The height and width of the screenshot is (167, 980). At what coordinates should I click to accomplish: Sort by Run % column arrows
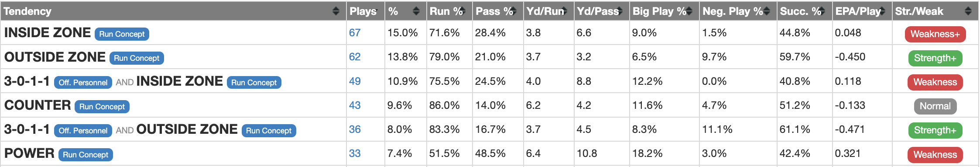[x=462, y=11]
